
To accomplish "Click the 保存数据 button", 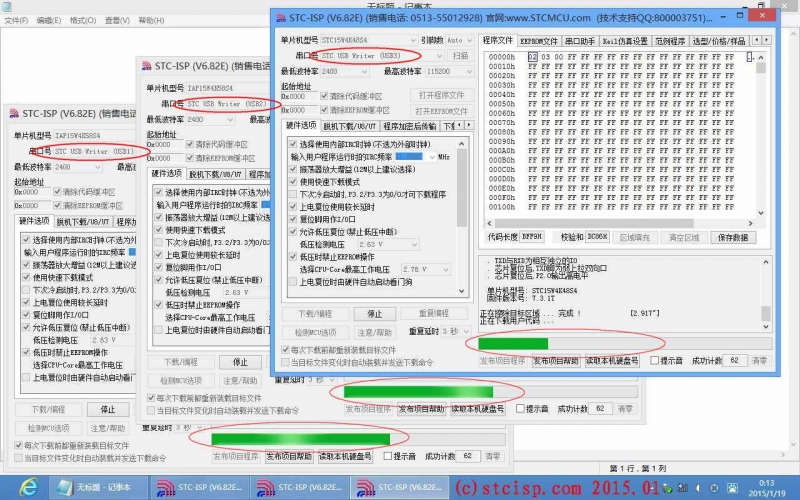I will click(x=734, y=238).
